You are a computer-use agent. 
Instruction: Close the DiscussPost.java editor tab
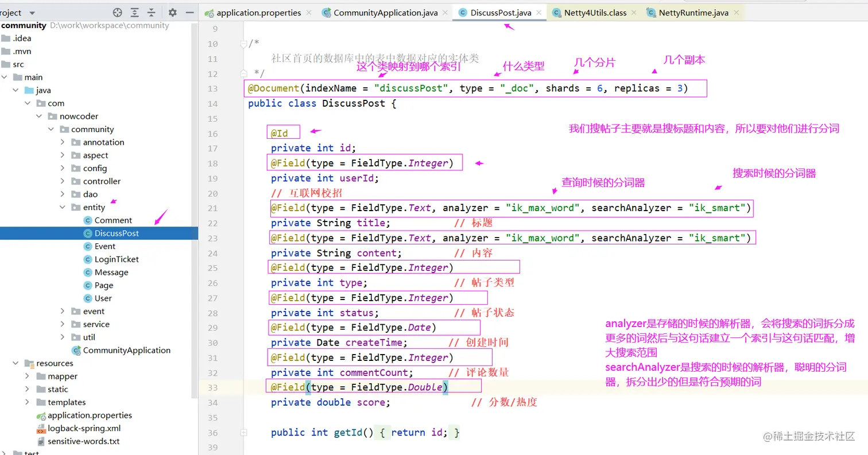(540, 12)
